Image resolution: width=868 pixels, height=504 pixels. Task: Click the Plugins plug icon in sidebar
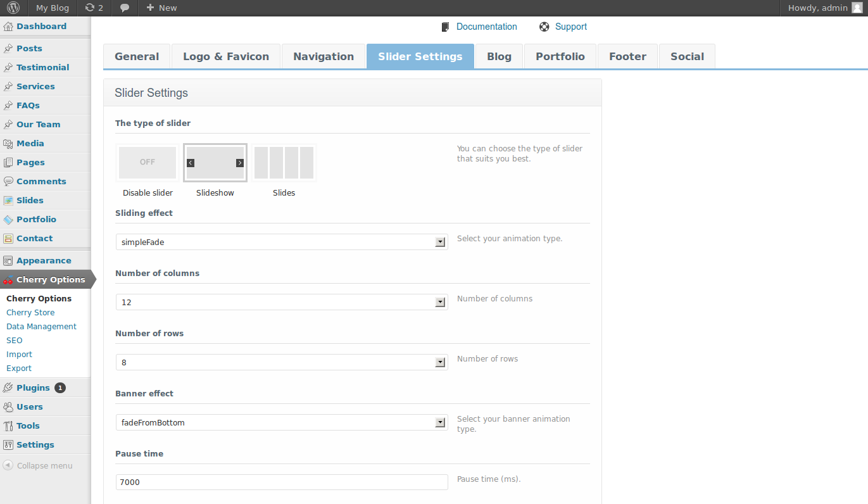pyautogui.click(x=8, y=387)
